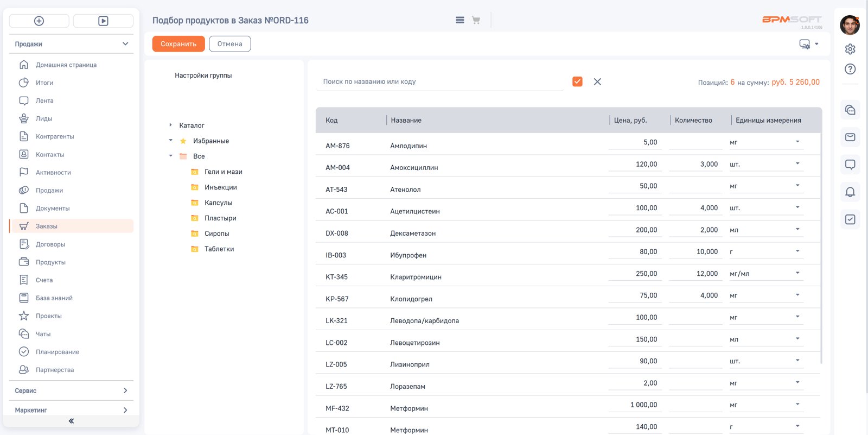The image size is (868, 435).
Task: Go to Контрагенты in sidebar menu
Action: 55,136
